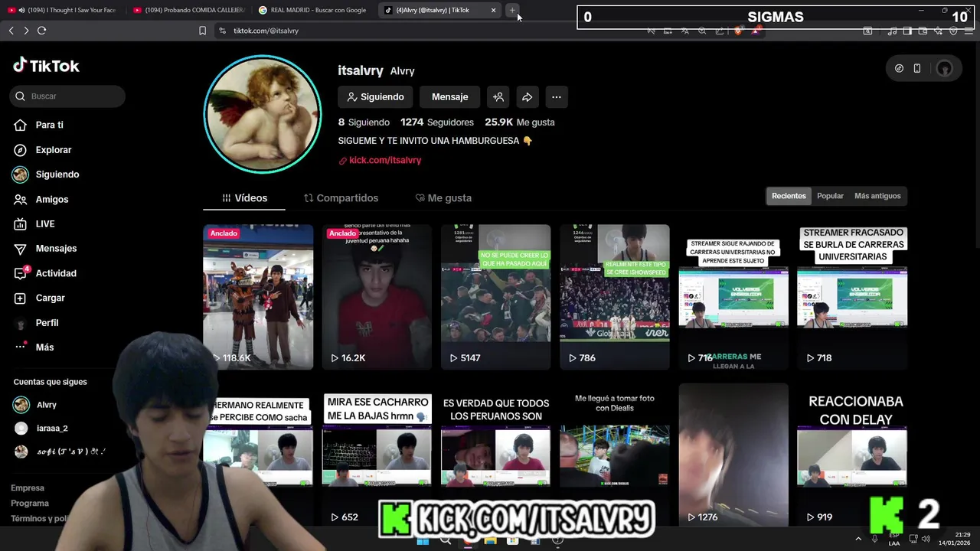Open the account avatar menu at top right
Image resolution: width=980 pixels, height=551 pixels.
pyautogui.click(x=945, y=69)
